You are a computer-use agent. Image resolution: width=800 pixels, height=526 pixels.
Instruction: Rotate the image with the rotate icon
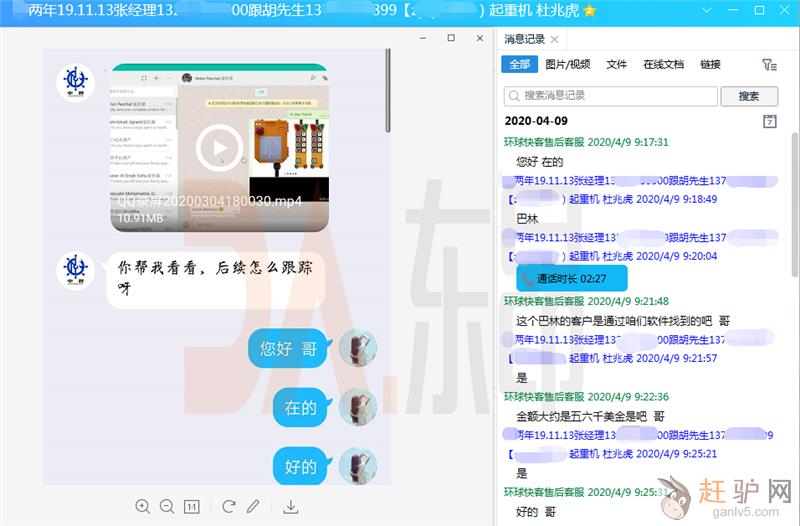tap(229, 507)
